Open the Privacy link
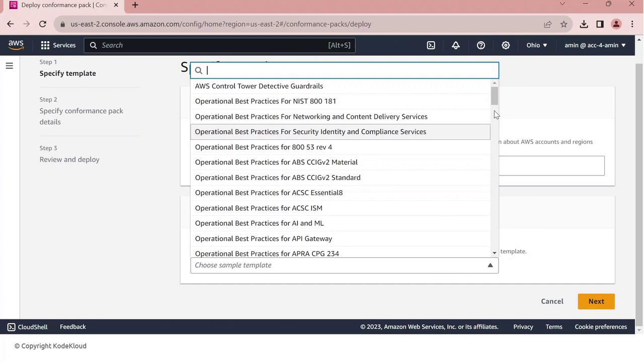 tap(523, 327)
